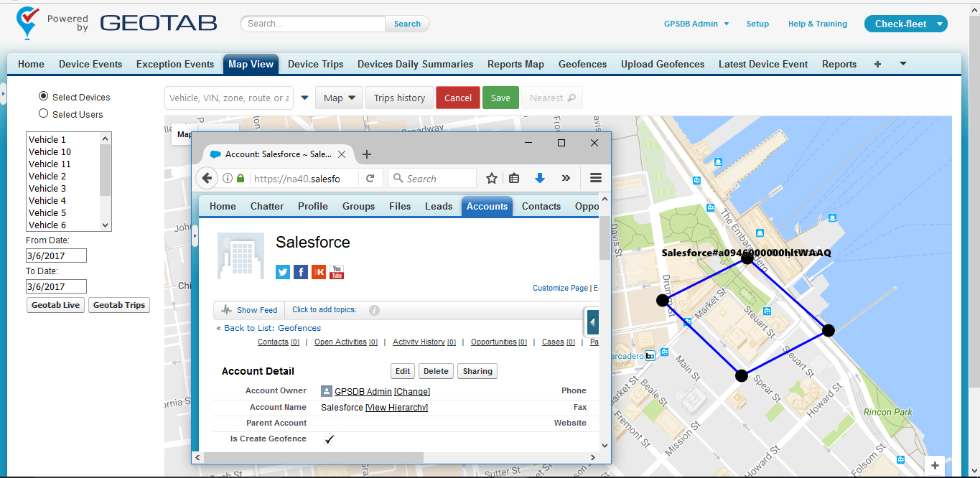Open the Salesforce Twitter profile icon
The height and width of the screenshot is (478, 980).
[282, 272]
